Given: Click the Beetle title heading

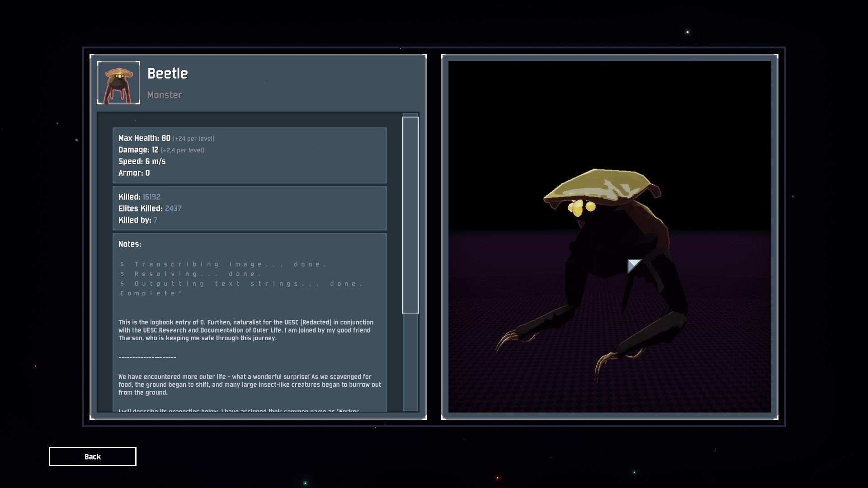Looking at the screenshot, I should pyautogui.click(x=168, y=74).
